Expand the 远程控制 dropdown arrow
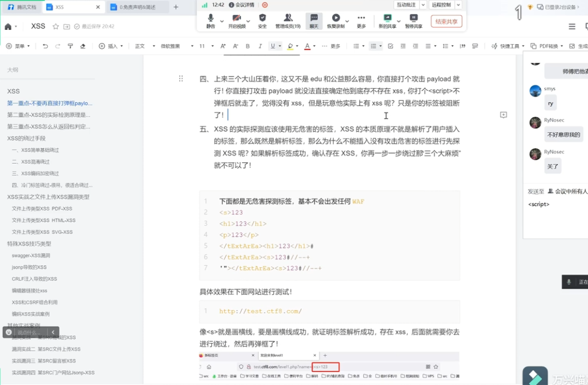Viewport: 588px width, 385px height. click(x=458, y=5)
